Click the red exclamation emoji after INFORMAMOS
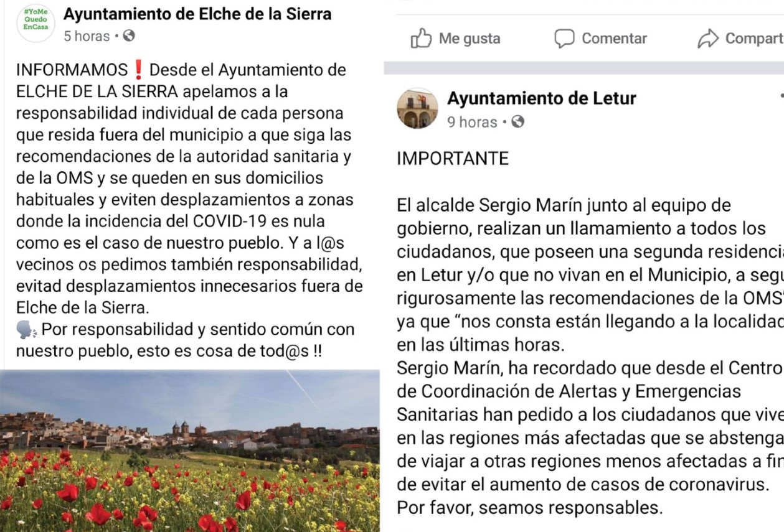This screenshot has height=532, width=784. coord(139,70)
